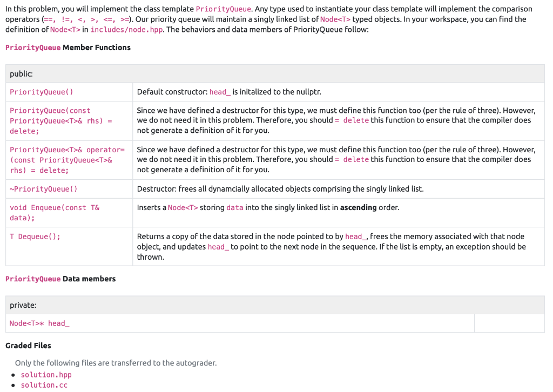Select the Node<T>* head_ data member
This screenshot has height=392, width=553.
[x=38, y=323]
